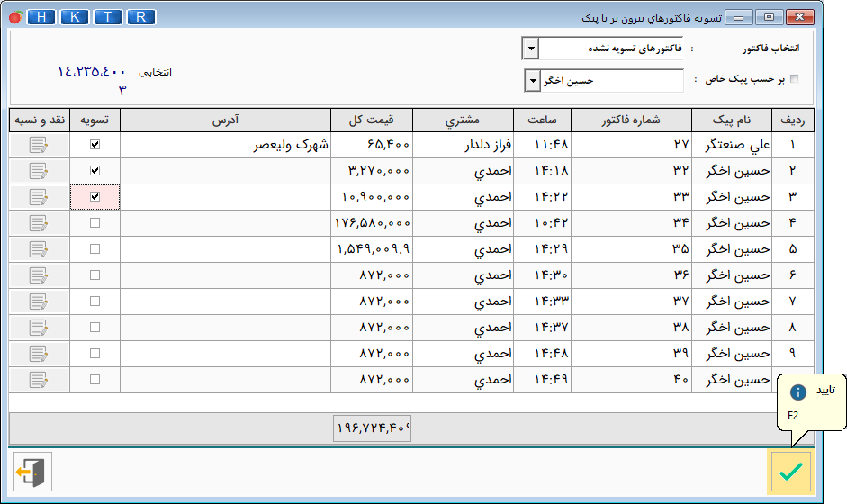Open cash/credit note icon for invoice 34
This screenshot has width=847, height=504.
click(39, 223)
